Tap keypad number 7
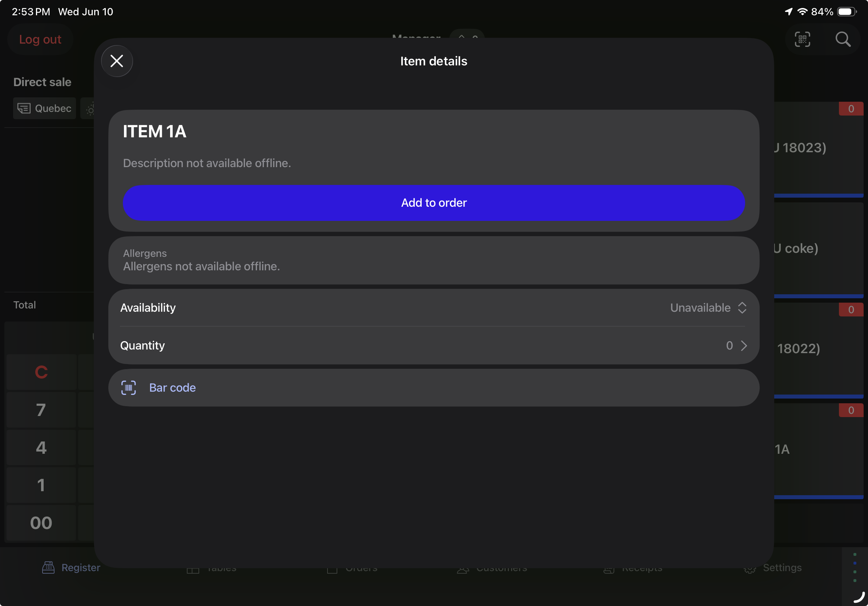Screen dimensions: 868x606 point(41,410)
